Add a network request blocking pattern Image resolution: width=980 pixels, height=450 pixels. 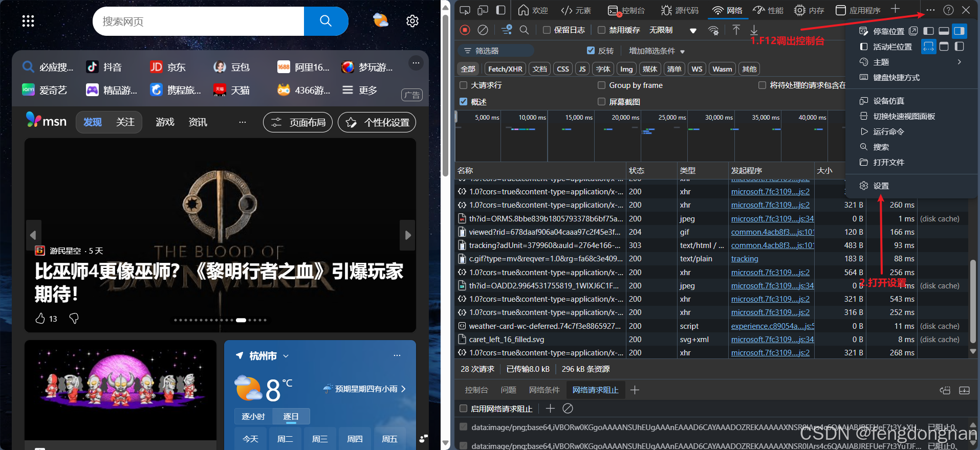coord(550,408)
